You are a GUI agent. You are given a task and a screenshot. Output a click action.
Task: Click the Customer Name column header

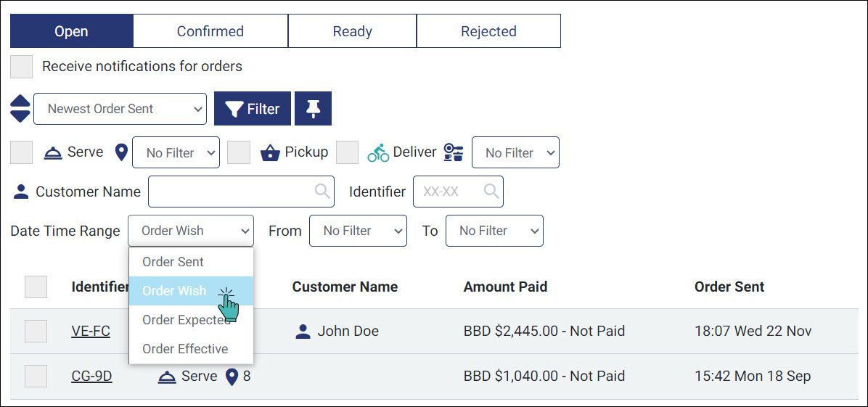coord(345,287)
